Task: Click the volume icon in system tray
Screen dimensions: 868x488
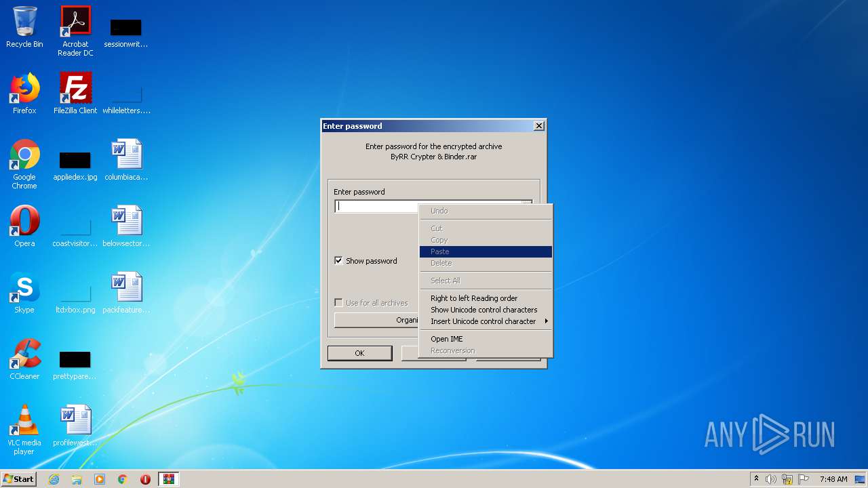Action: 771,479
